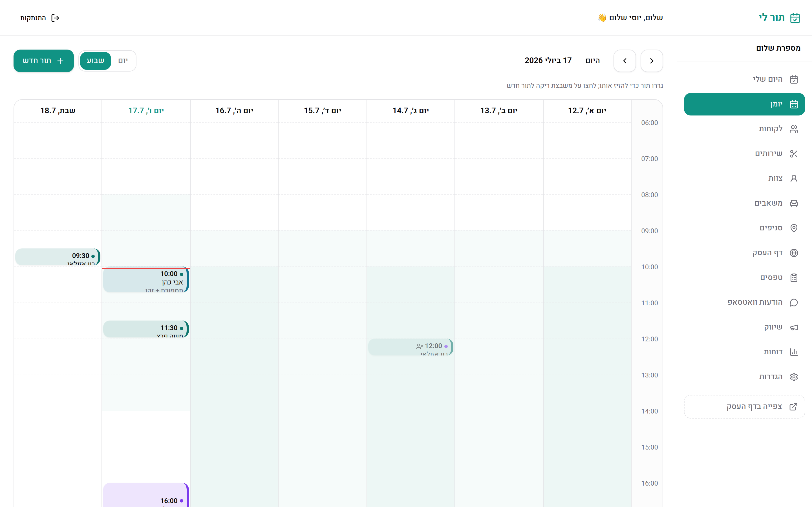Image resolution: width=812 pixels, height=507 pixels.
Task: Log out using התנתקות link
Action: 39,18
